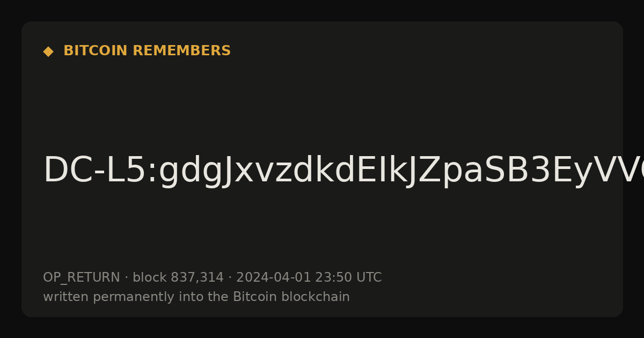Click the dot separator after block 837,314
Viewport: 644px width, 338px height.
230,278
